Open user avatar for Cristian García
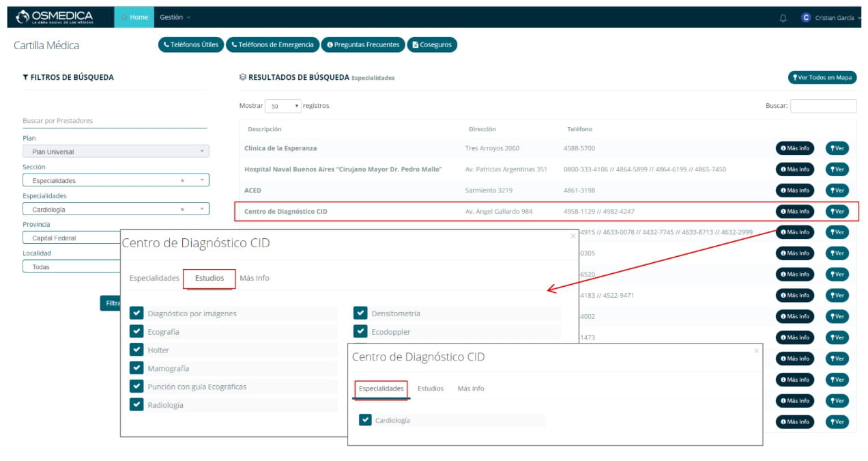868x461 pixels. [806, 18]
